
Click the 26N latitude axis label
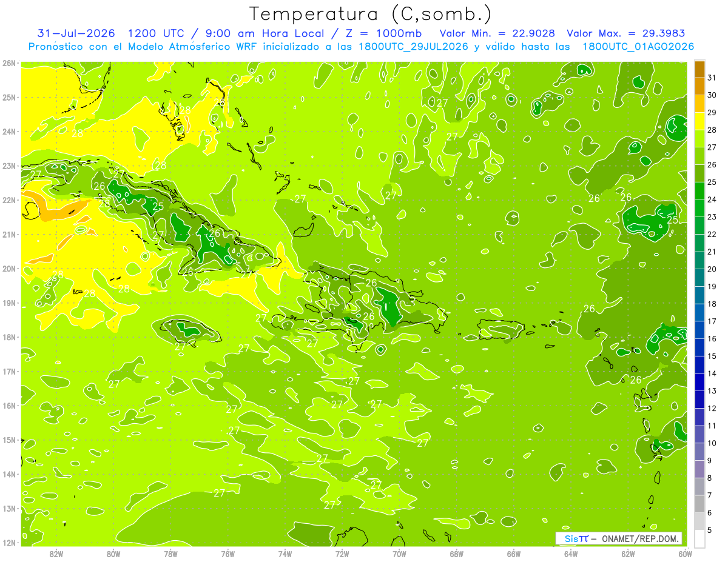[9, 63]
